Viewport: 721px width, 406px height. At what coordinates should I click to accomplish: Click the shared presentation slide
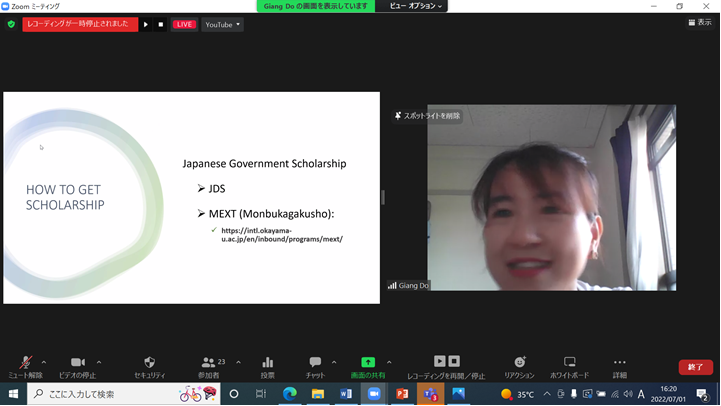point(191,198)
